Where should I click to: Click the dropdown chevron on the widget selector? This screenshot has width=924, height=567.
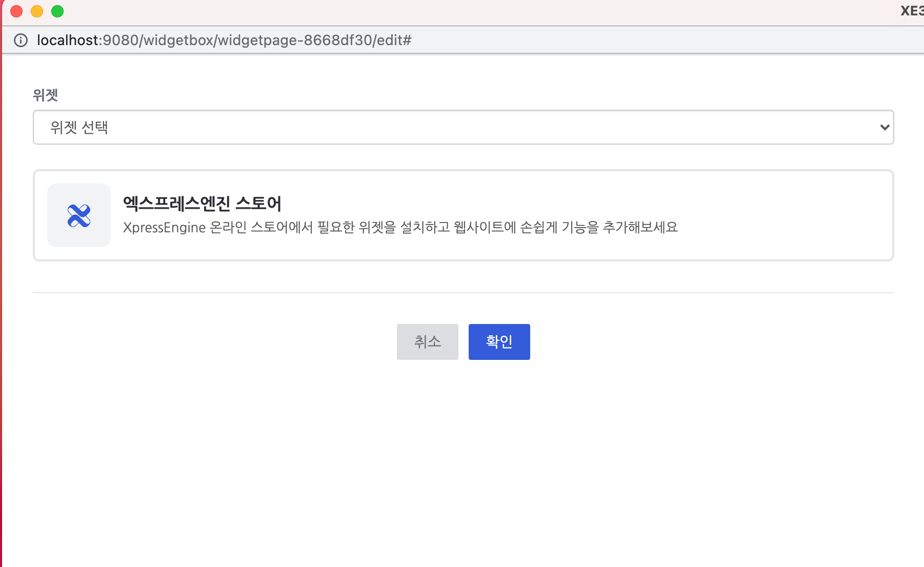click(x=884, y=127)
